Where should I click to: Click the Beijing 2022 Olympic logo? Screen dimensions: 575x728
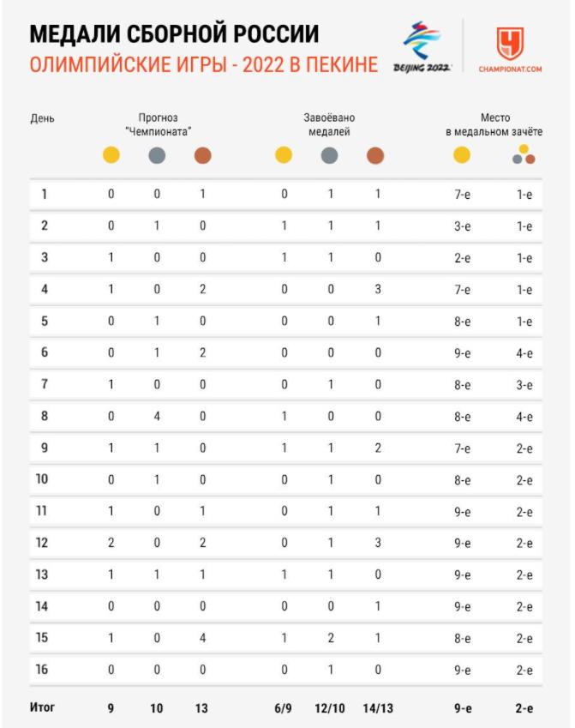(422, 46)
